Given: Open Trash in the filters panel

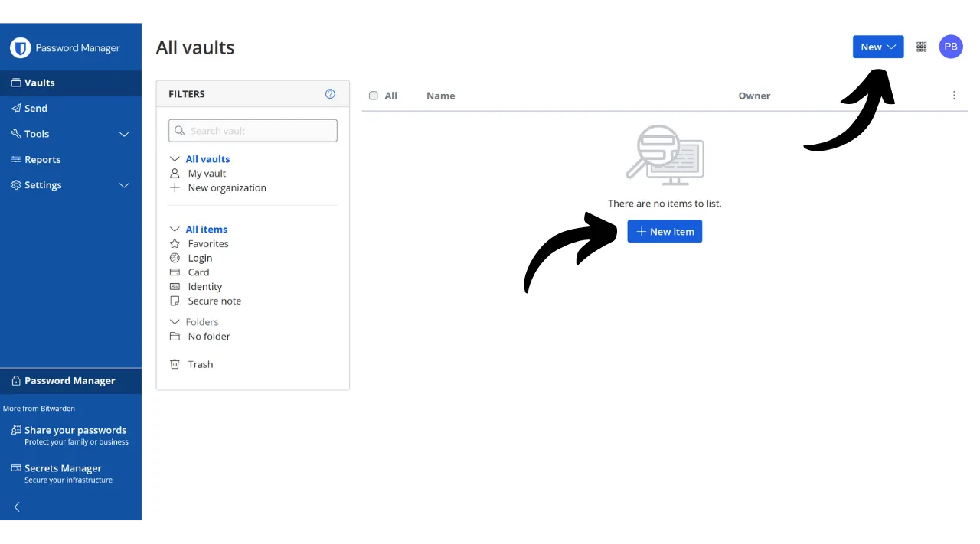Looking at the screenshot, I should [200, 364].
